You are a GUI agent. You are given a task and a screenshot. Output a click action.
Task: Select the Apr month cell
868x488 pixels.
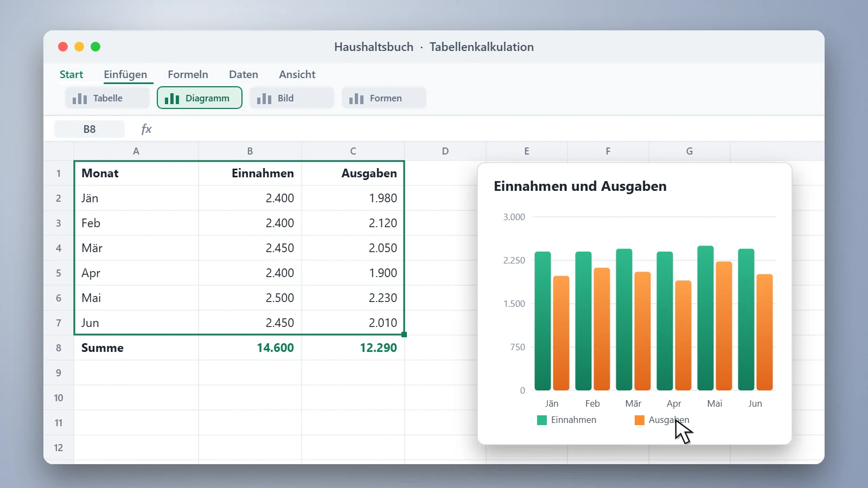(136, 273)
